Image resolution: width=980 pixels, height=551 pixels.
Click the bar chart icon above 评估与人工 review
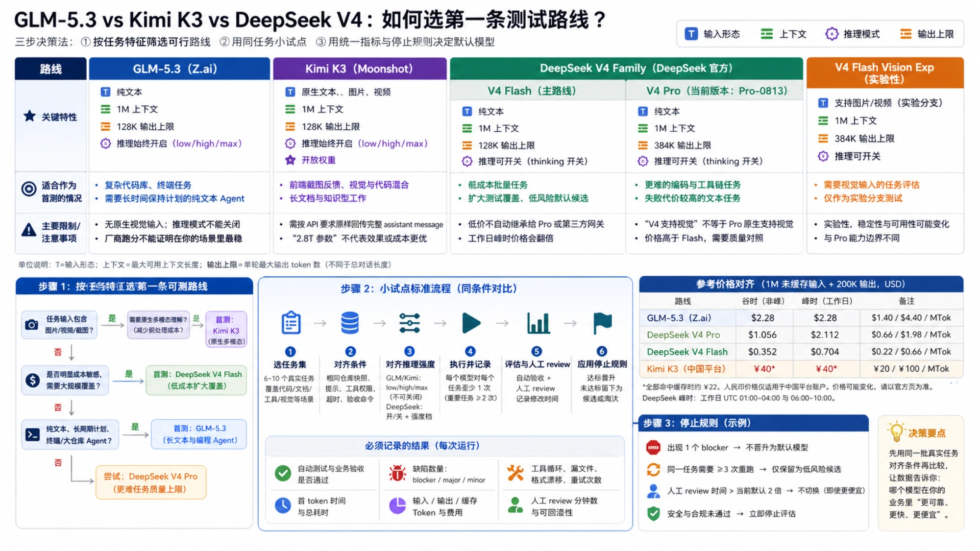(x=538, y=323)
